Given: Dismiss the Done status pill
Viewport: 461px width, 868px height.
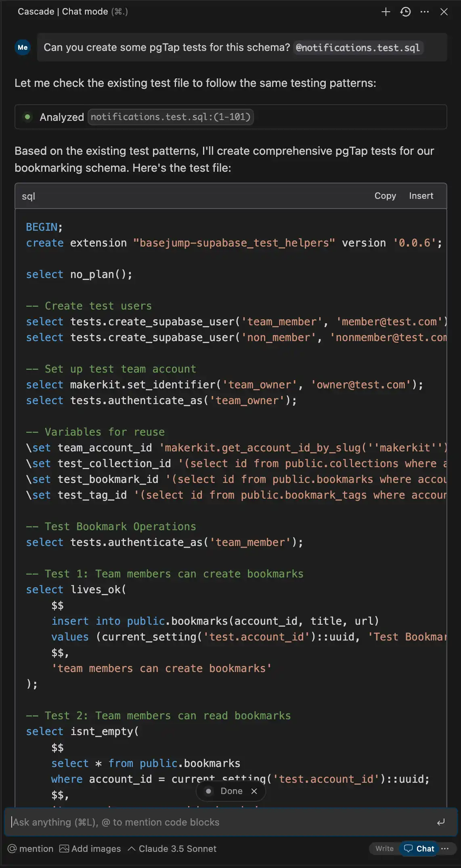Looking at the screenshot, I should click(254, 791).
